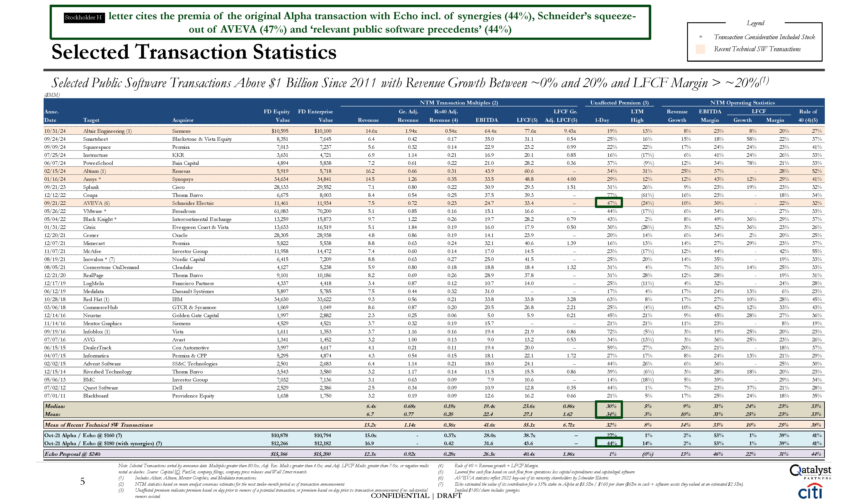This screenshot has width=868, height=501.
Task: Click the Citi logo
Action: 810,491
